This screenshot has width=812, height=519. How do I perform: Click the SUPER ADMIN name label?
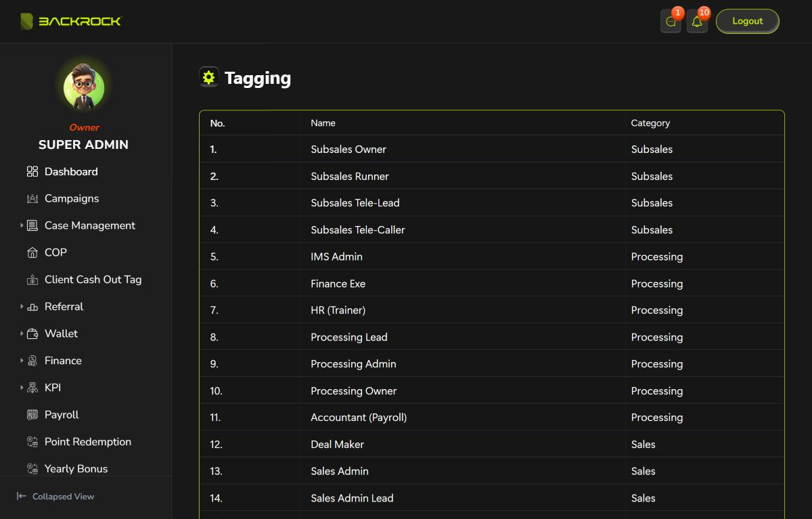83,145
